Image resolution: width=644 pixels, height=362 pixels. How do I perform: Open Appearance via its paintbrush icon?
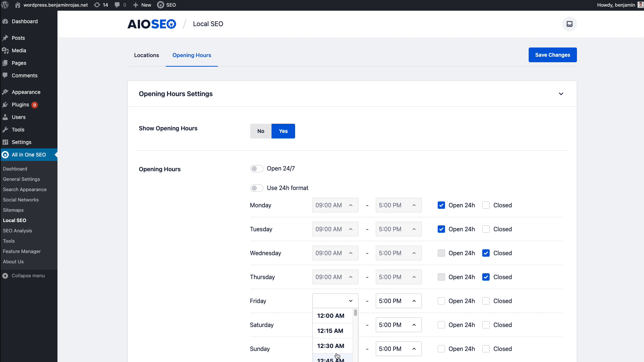[x=5, y=92]
